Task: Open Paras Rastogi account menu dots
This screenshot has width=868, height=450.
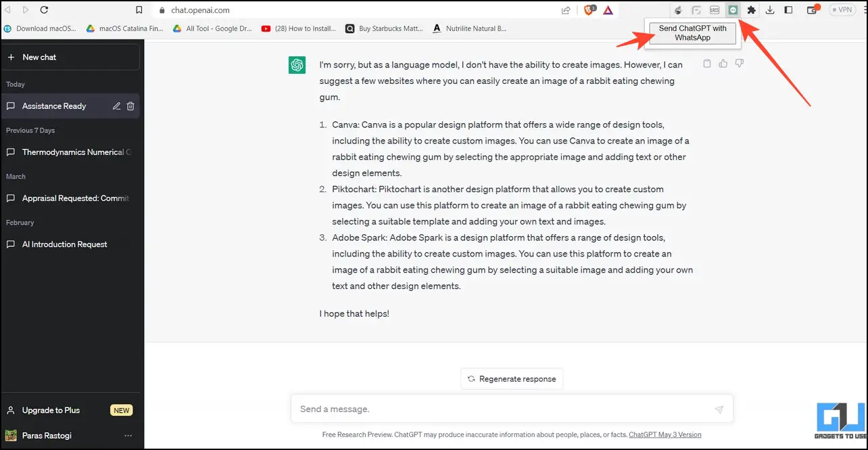Action: 128,436
